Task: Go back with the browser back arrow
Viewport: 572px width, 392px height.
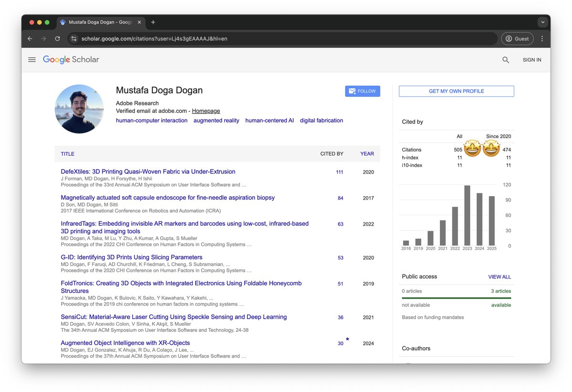Action: (30, 39)
